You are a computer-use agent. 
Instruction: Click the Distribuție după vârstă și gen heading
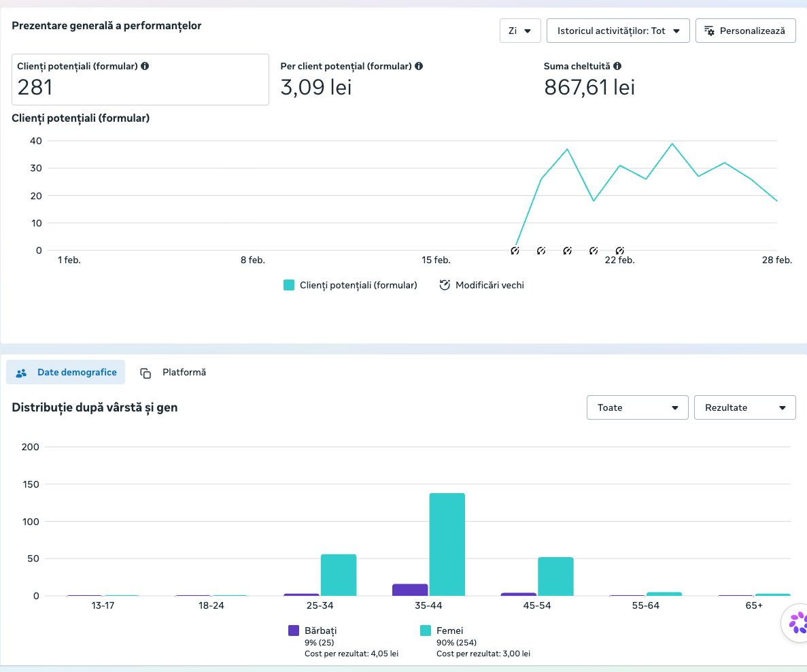pyautogui.click(x=95, y=407)
